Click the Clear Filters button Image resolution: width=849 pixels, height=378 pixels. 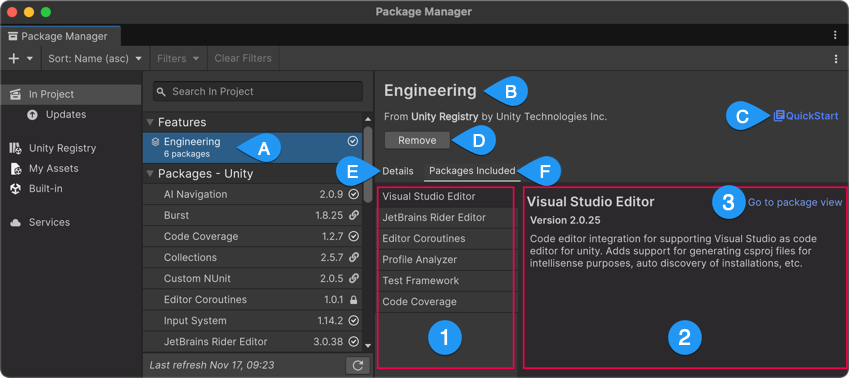tap(243, 58)
